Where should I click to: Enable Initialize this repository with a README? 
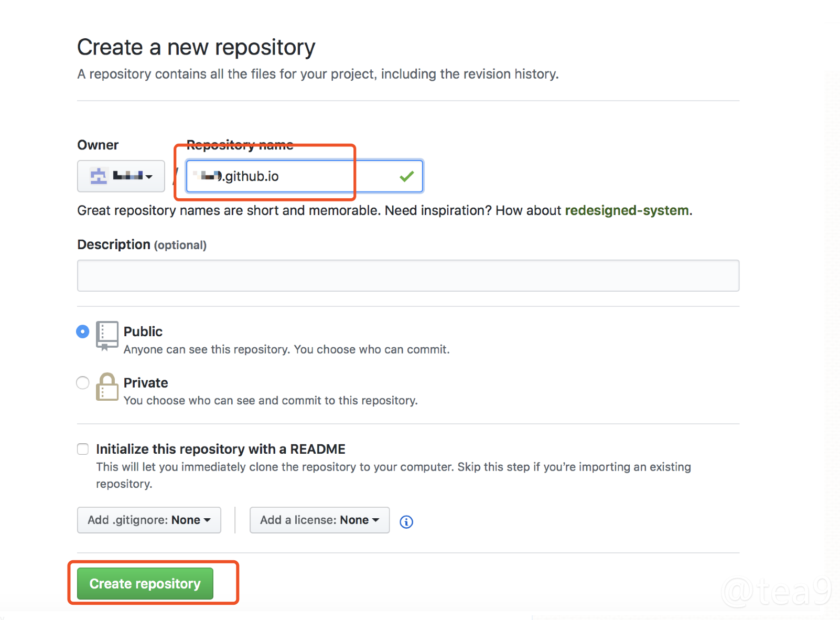tap(83, 449)
